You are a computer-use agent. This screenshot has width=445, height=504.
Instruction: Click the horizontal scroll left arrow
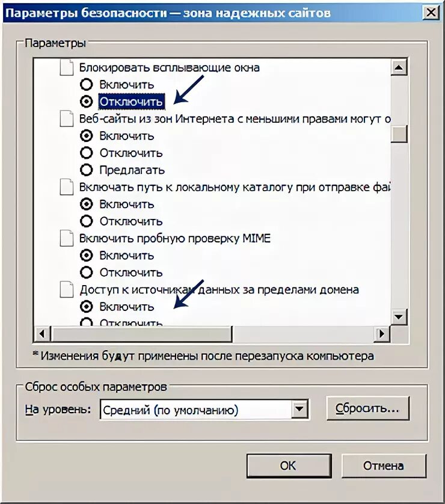pos(42,333)
